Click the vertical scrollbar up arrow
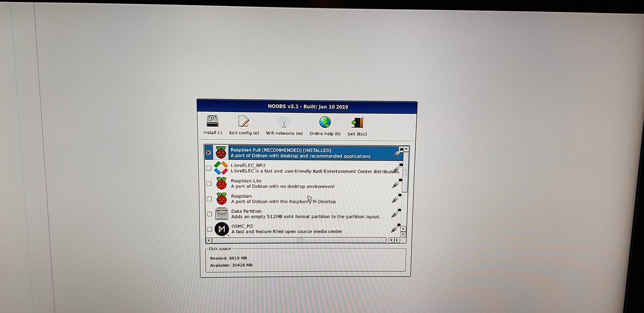Viewport: 644px width, 313px height. [x=406, y=149]
